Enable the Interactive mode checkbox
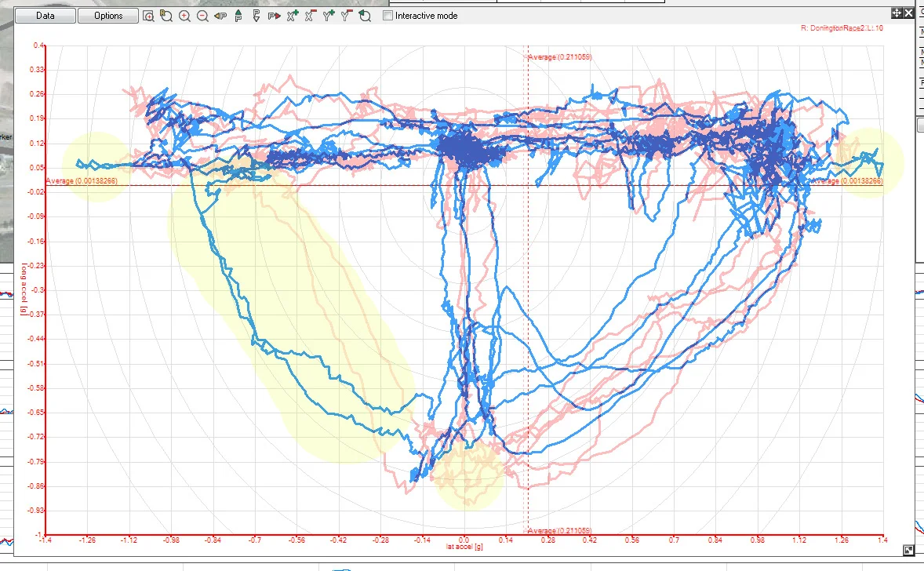924x571 pixels. 387,16
